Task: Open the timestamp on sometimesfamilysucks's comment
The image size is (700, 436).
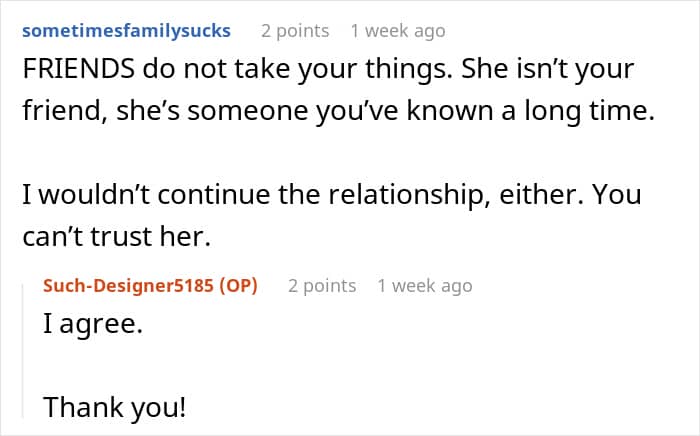Action: tap(398, 30)
